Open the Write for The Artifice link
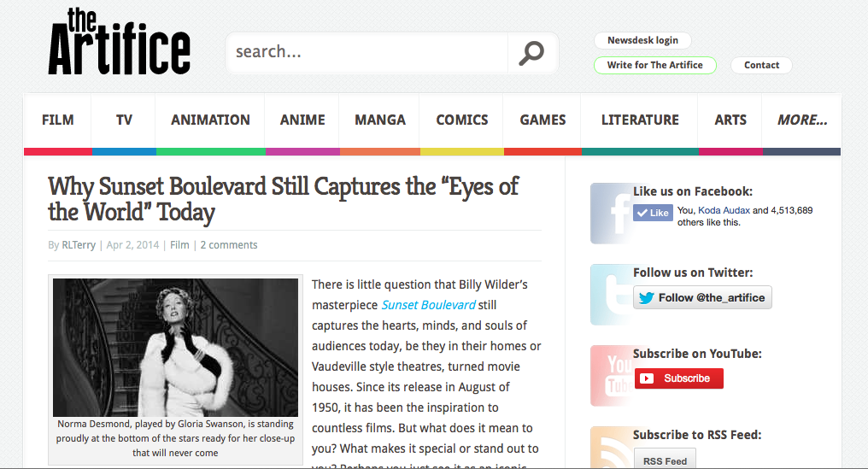Image resolution: width=868 pixels, height=469 pixels. pyautogui.click(x=654, y=65)
